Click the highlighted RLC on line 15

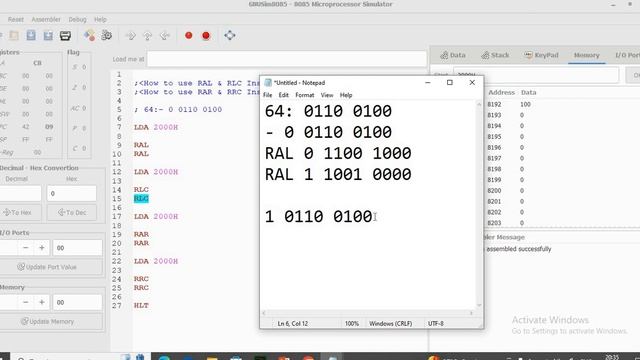141,199
